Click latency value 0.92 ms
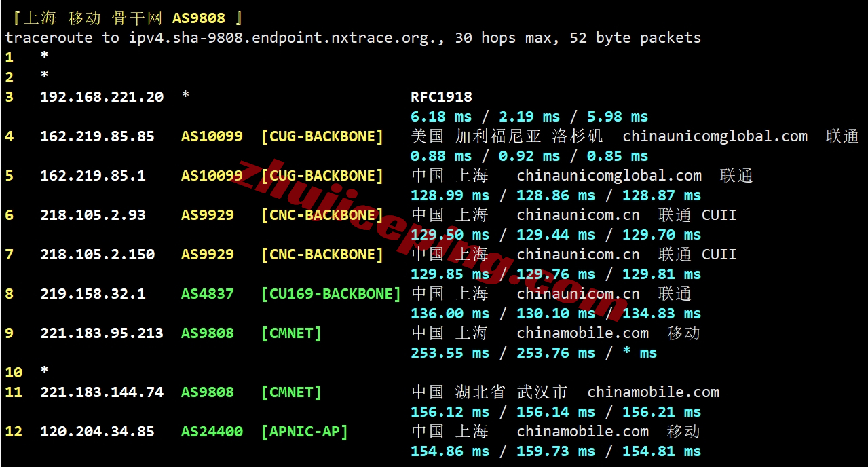868x467 pixels. pos(529,156)
